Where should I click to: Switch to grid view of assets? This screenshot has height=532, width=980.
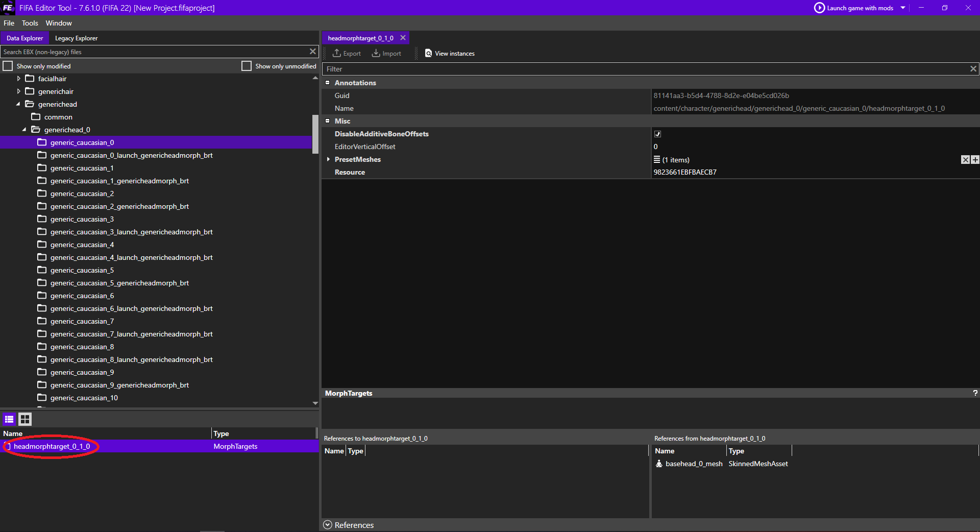tap(25, 419)
